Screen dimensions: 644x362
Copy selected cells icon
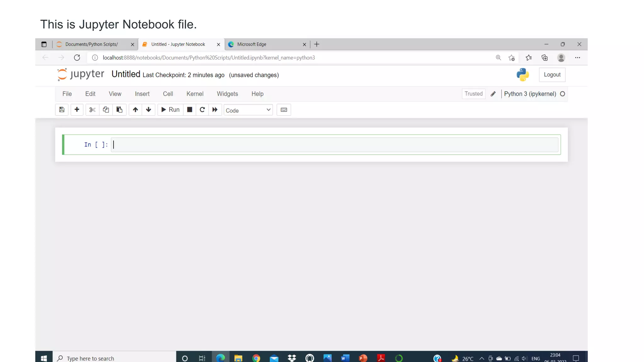106,110
